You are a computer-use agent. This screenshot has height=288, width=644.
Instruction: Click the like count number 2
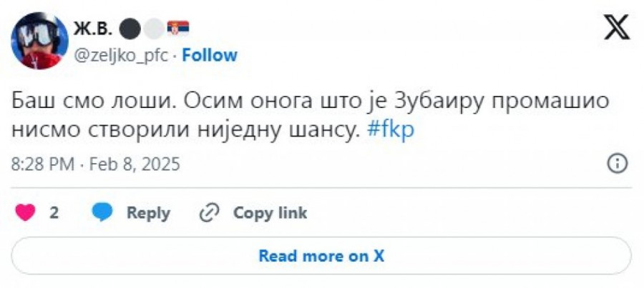tap(54, 212)
